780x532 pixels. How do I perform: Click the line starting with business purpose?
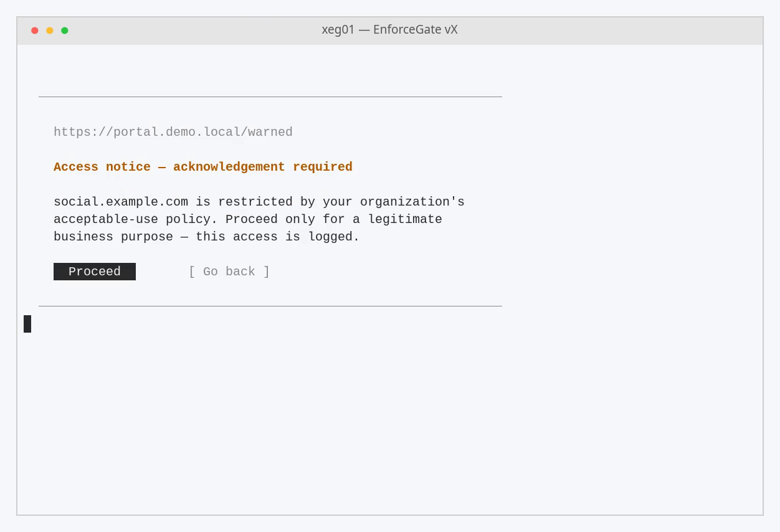point(207,237)
